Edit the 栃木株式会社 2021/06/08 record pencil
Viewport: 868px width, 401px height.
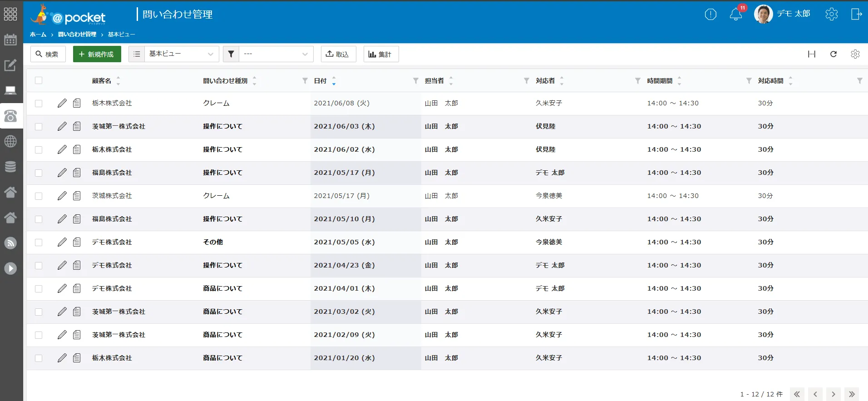point(62,103)
